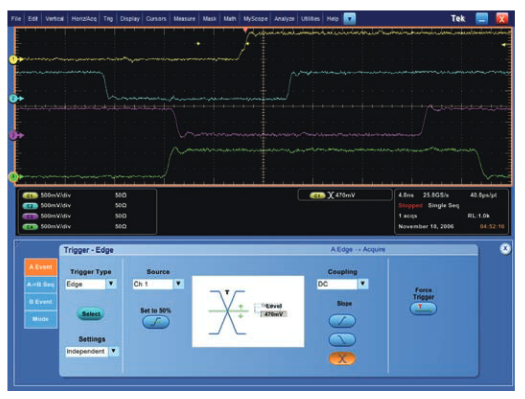Viewport: 525px width, 399px height.
Task: Open the Help menu
Action: [332, 19]
